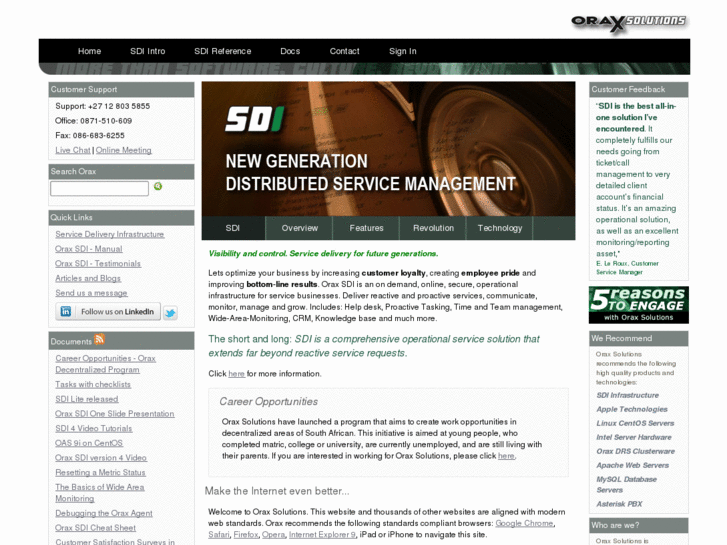Click the Who are we? panel header

pyautogui.click(x=638, y=526)
